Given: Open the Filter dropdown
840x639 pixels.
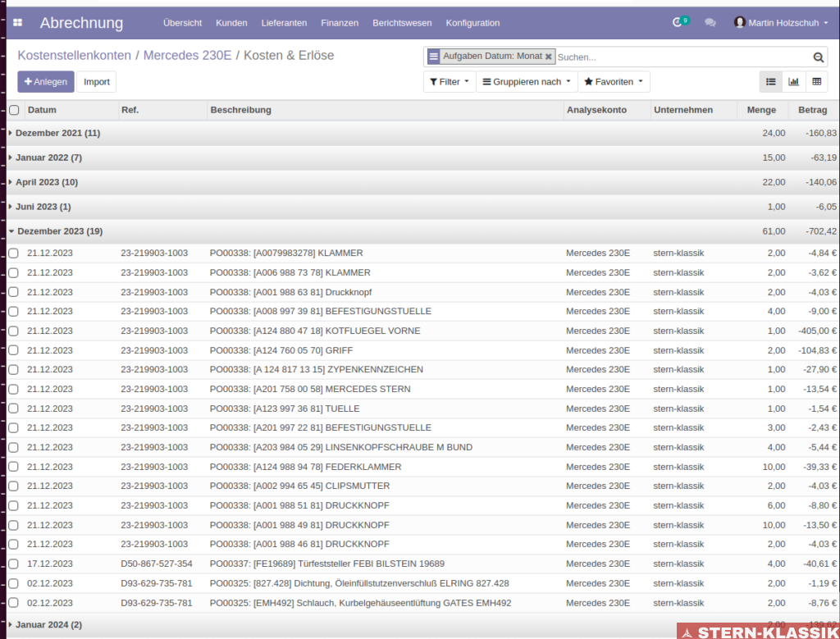Looking at the screenshot, I should (x=450, y=82).
